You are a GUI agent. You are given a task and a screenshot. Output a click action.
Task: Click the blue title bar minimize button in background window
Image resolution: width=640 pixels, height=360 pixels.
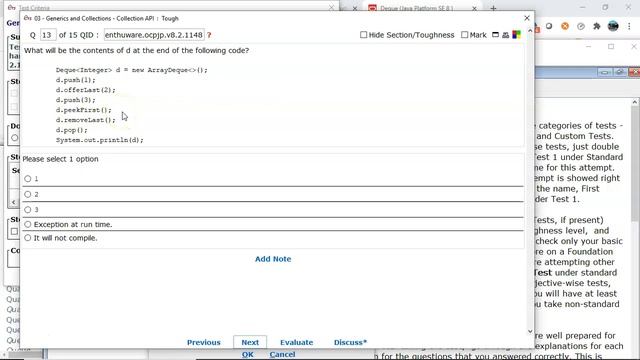tap(604, 72)
